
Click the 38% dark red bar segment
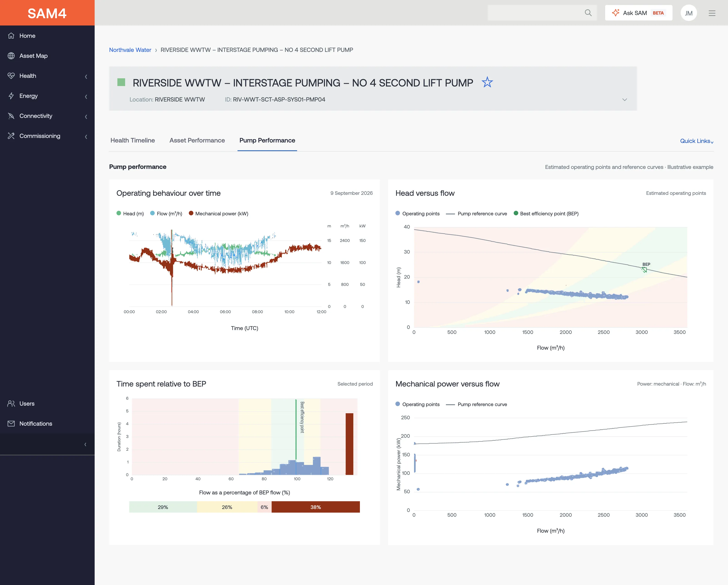[315, 507]
